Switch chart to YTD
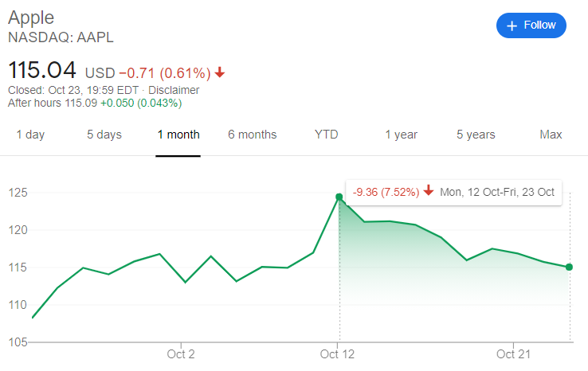The height and width of the screenshot is (371, 588). click(326, 135)
